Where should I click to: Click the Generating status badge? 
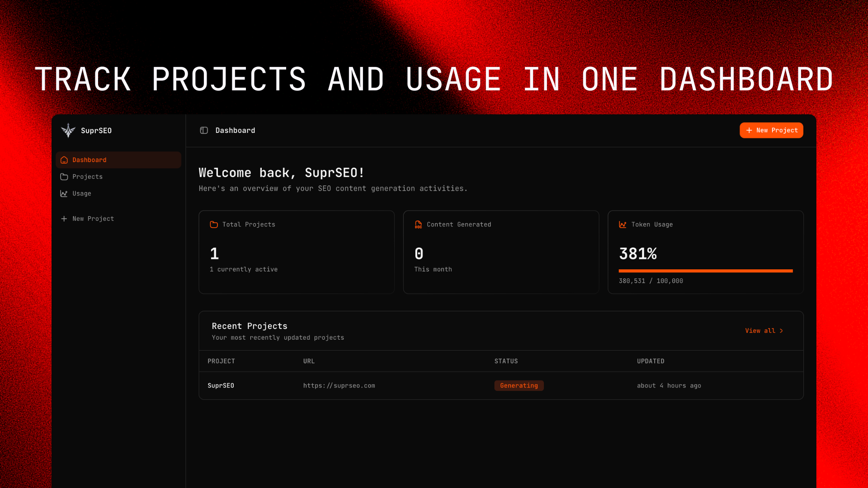[x=519, y=385]
